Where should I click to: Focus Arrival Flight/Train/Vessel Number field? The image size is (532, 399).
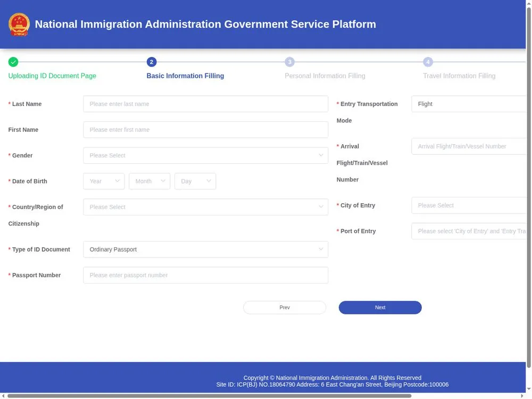(469, 146)
